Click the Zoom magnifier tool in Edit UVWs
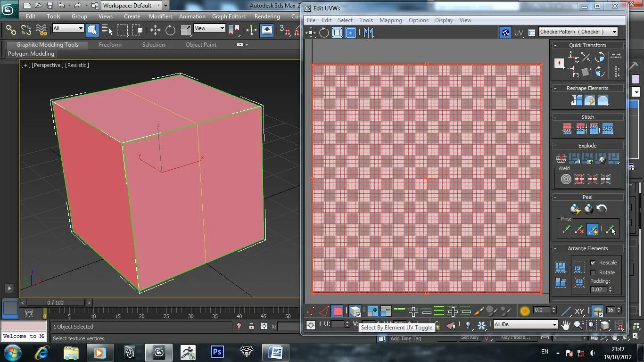 578,325
